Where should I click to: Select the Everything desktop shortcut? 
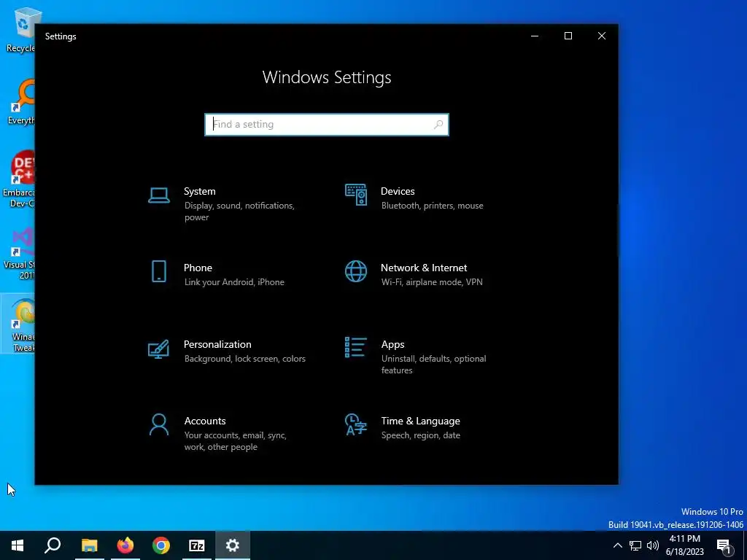point(20,102)
